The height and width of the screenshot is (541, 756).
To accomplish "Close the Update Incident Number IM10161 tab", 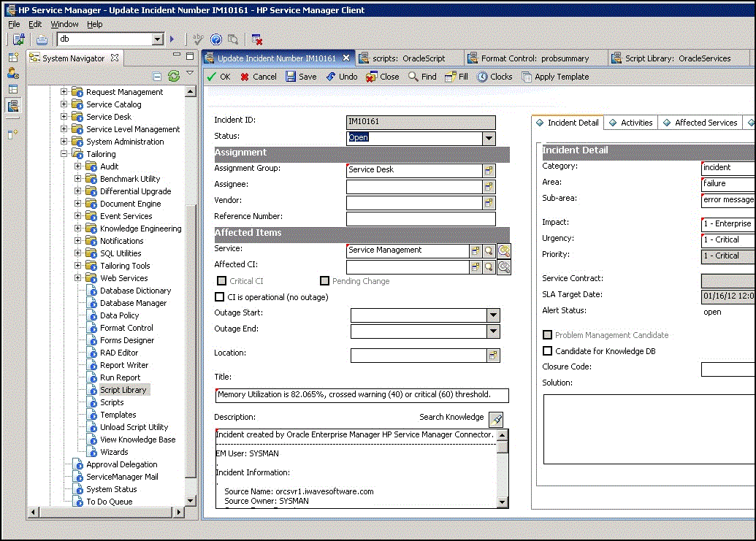I will [x=345, y=58].
